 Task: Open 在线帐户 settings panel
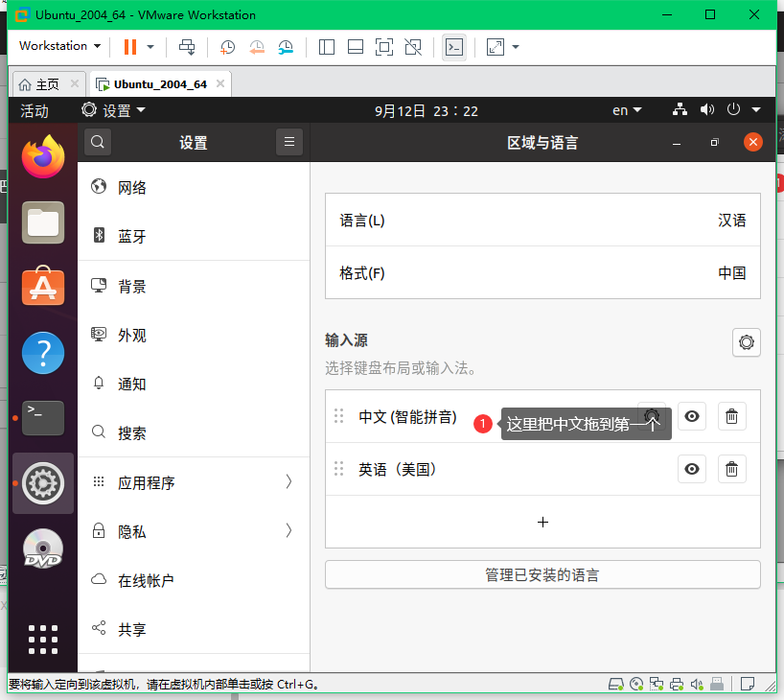pos(194,580)
